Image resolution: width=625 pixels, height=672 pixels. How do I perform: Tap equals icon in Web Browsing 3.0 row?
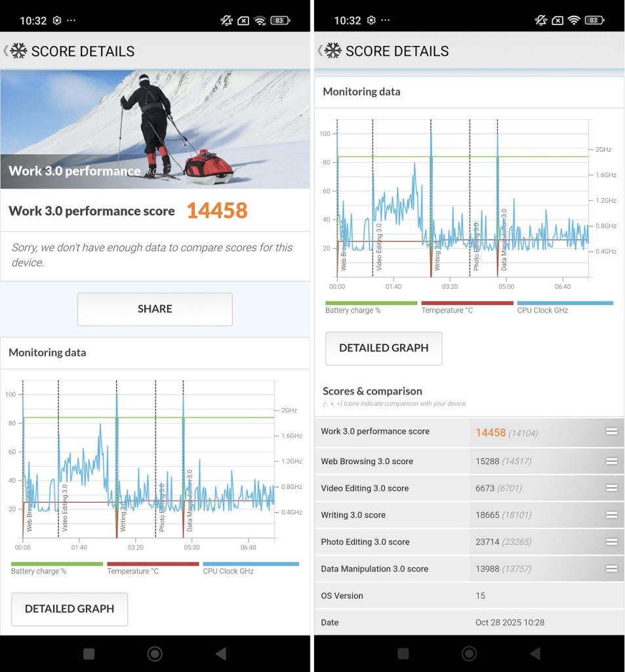(x=611, y=461)
